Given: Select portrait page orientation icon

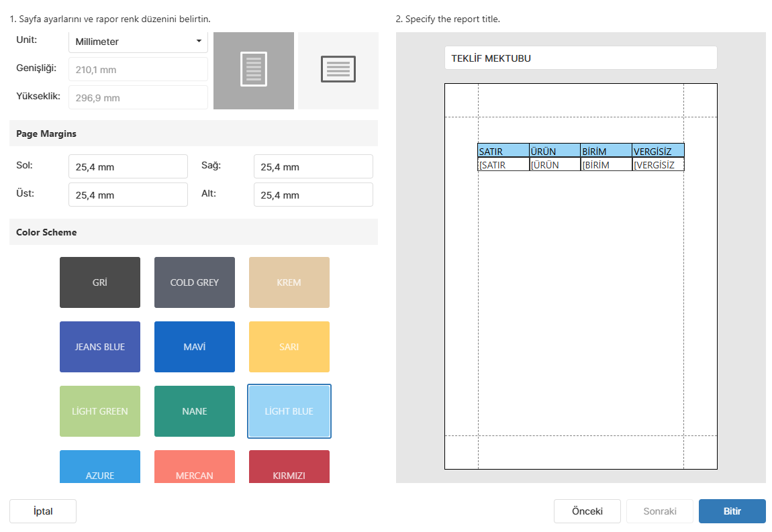Looking at the screenshot, I should [254, 70].
